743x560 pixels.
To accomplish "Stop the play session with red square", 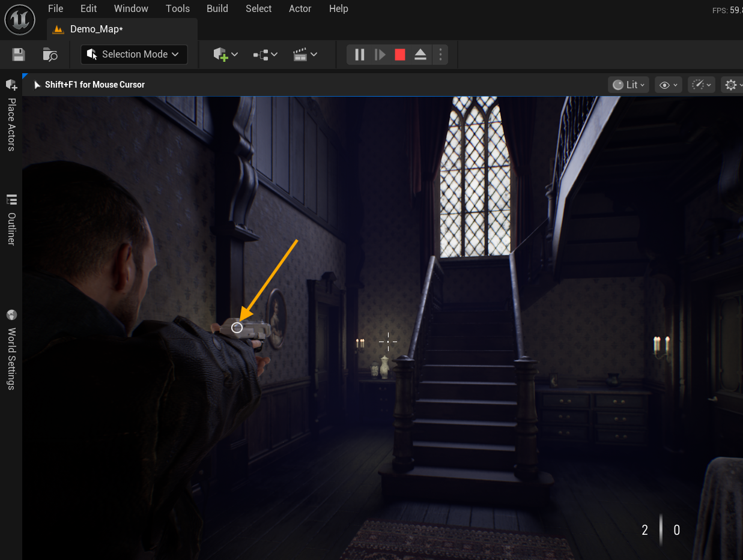I will [x=400, y=55].
